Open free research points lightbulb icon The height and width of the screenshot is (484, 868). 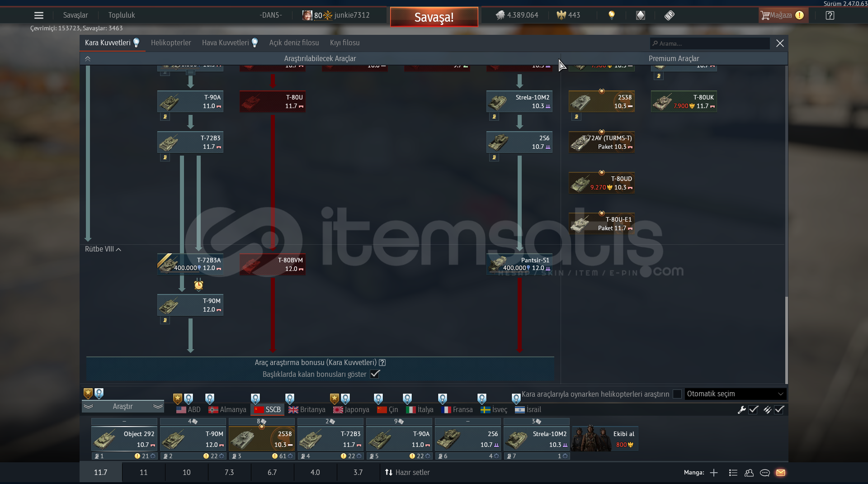612,15
